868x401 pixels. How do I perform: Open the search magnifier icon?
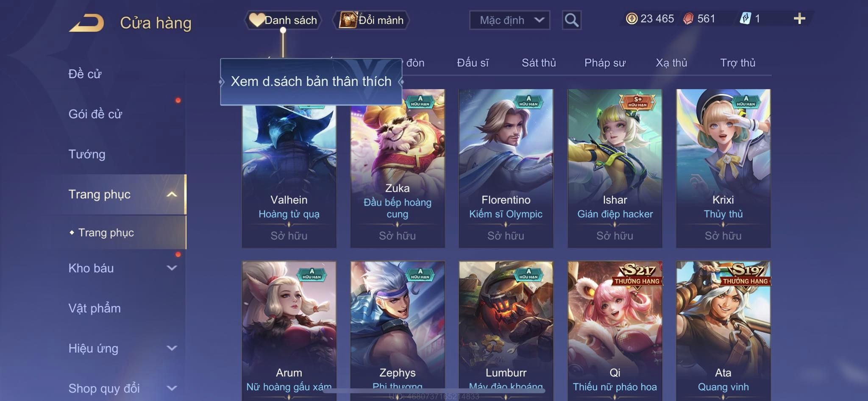[x=571, y=20]
